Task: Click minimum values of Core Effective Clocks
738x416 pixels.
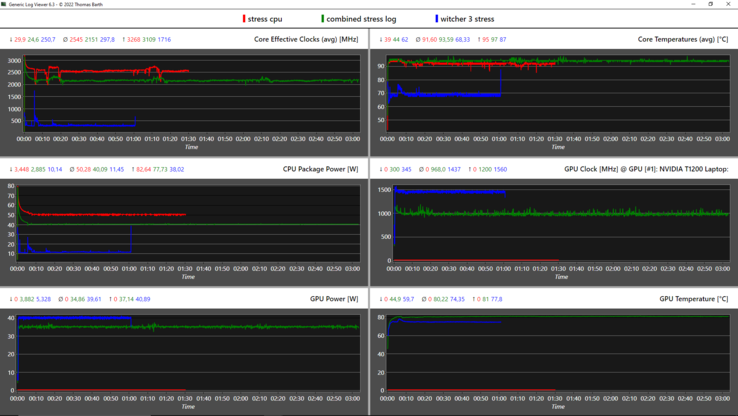Action: [x=33, y=40]
